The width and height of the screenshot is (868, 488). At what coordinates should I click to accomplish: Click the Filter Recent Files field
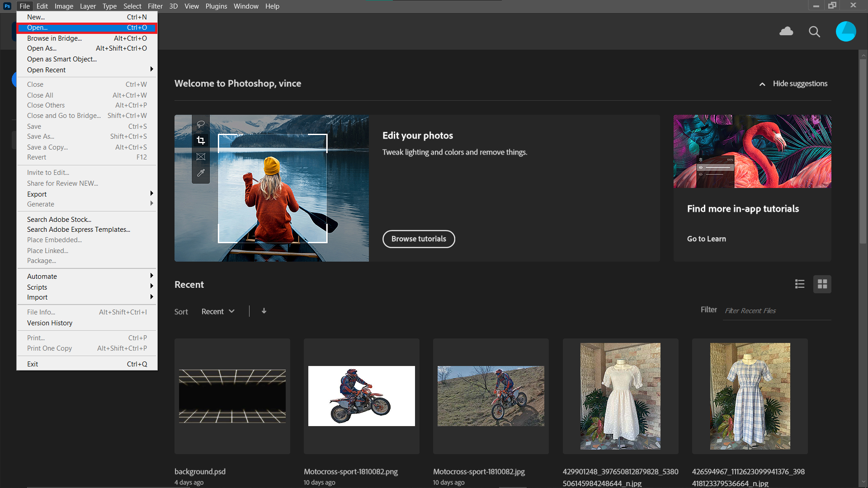[x=776, y=311]
